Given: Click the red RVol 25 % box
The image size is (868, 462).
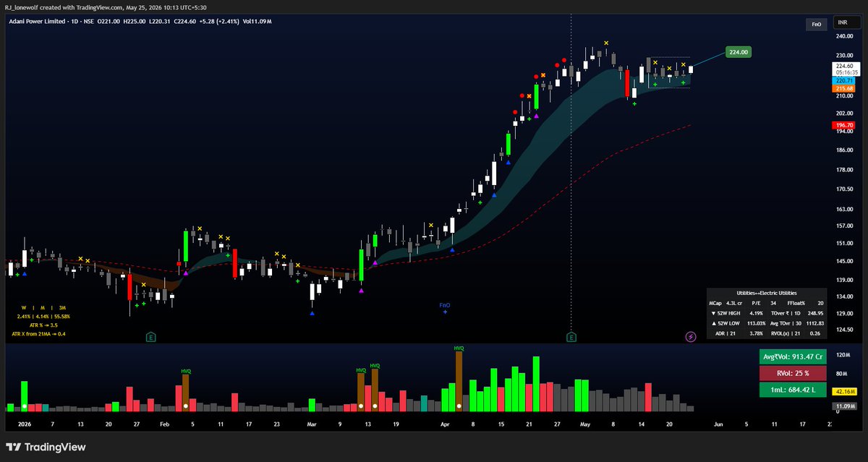Looking at the screenshot, I should (793, 373).
